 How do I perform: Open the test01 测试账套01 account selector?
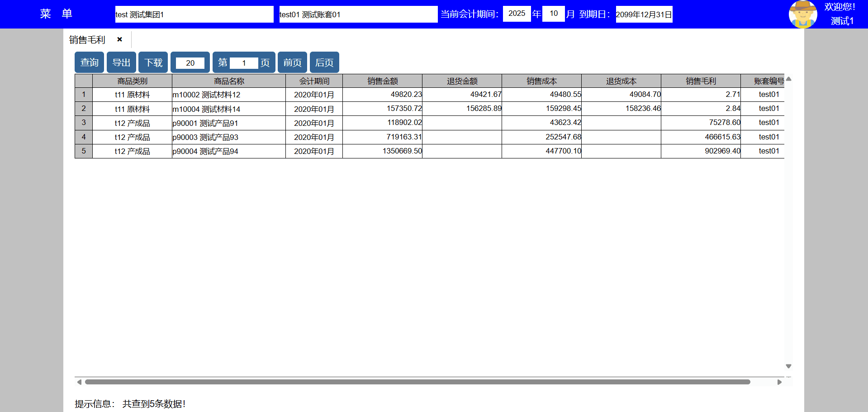coord(358,14)
